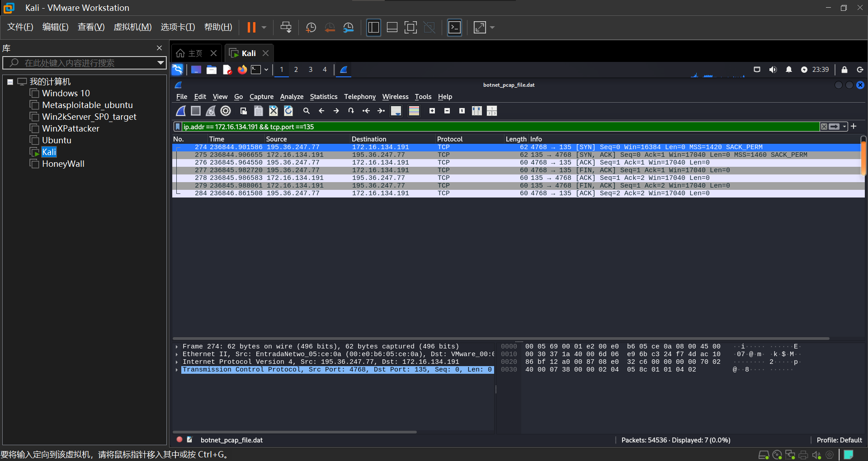Screen dimensions: 868x461
Task: Toggle packet list colorization button
Action: [414, 111]
